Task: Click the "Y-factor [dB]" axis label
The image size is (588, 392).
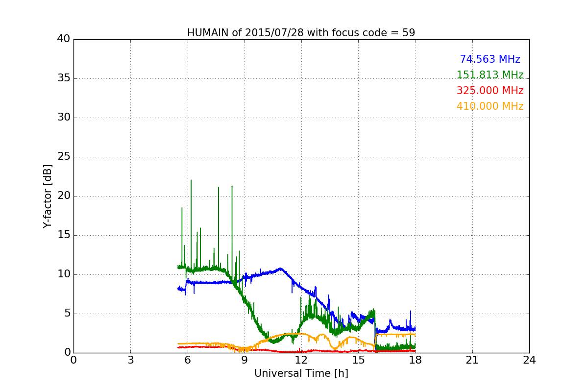Action: point(48,196)
